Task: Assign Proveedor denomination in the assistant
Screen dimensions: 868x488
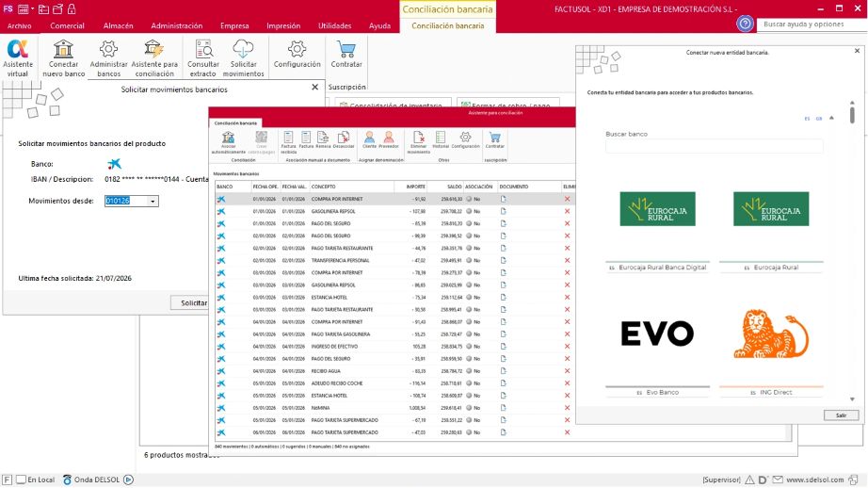Action: coord(389,140)
